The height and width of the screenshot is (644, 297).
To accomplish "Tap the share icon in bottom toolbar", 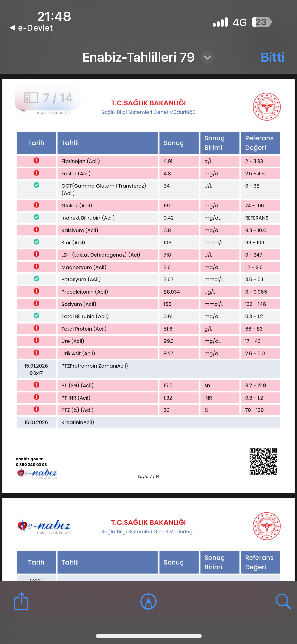I will [21, 601].
